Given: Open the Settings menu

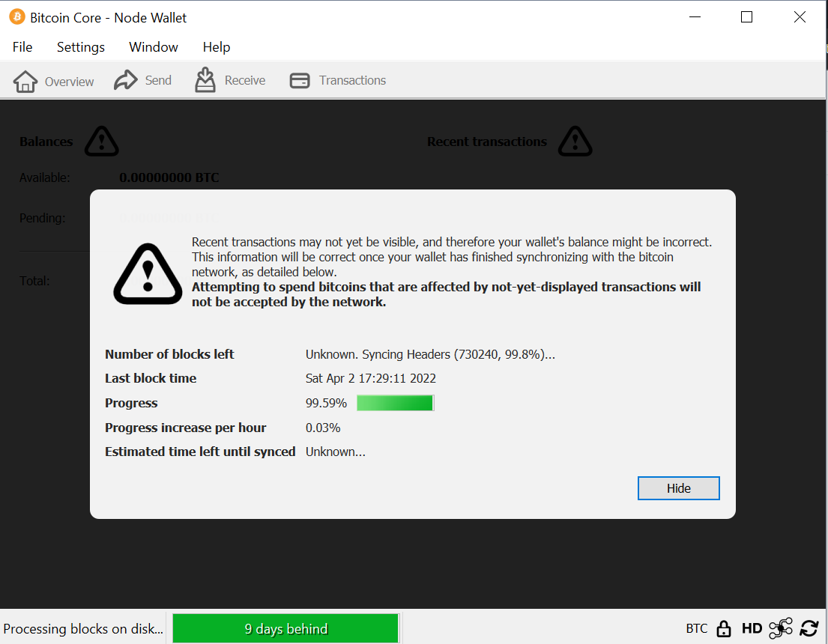Looking at the screenshot, I should (80, 46).
